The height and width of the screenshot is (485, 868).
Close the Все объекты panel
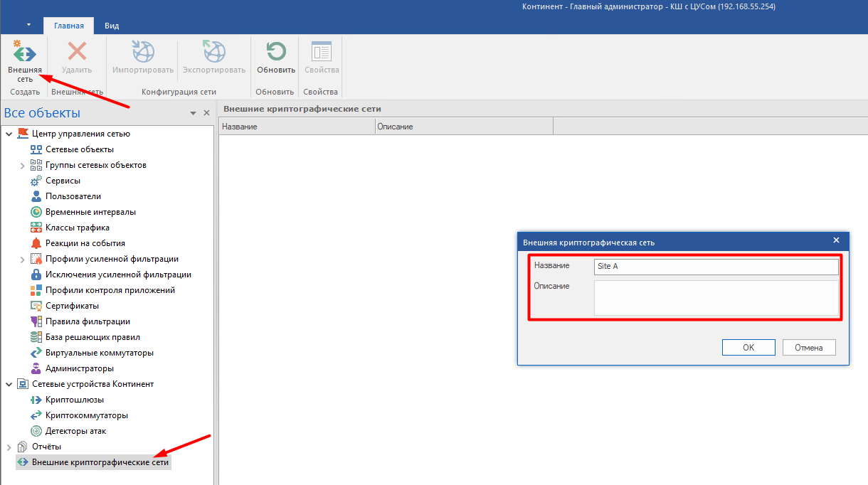point(207,113)
